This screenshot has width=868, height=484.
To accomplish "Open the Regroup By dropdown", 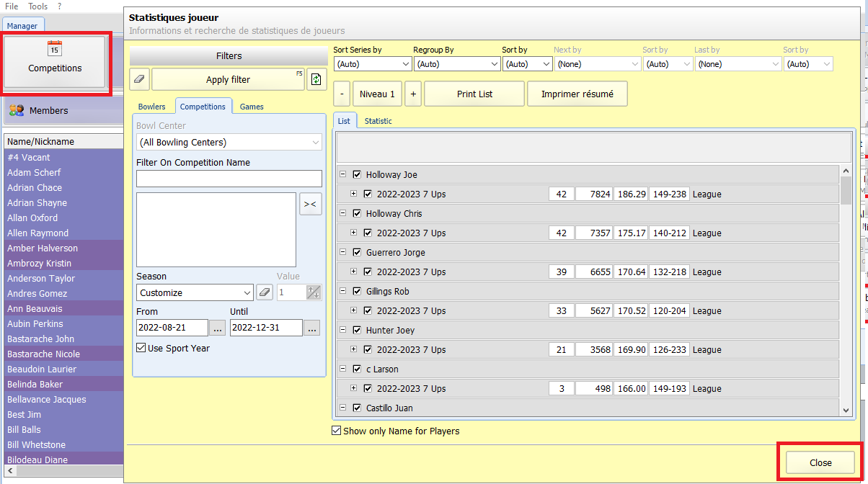I will pyautogui.click(x=456, y=64).
